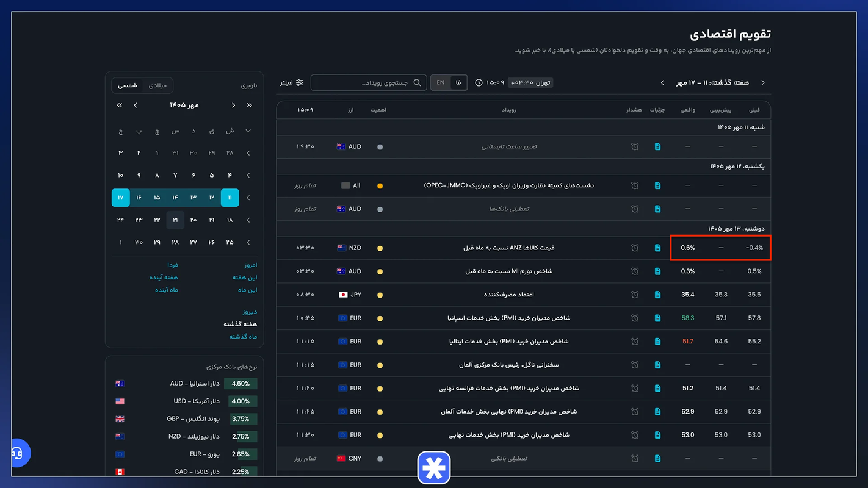Go to next month with the single arrow beside مهر ۱۴۰۵
This screenshot has height=488, width=868.
[135, 106]
